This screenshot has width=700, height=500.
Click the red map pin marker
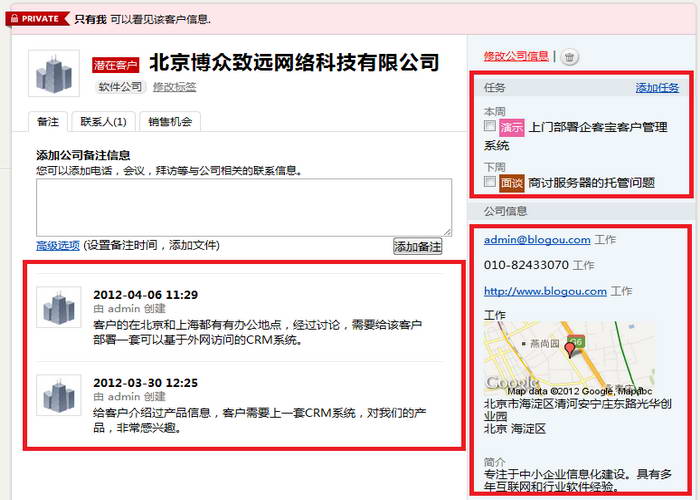[570, 349]
